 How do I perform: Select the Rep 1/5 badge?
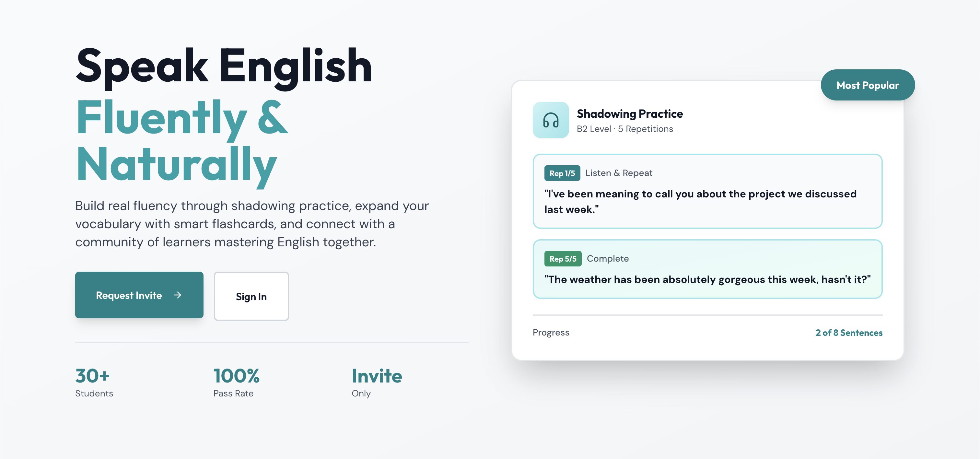click(562, 173)
